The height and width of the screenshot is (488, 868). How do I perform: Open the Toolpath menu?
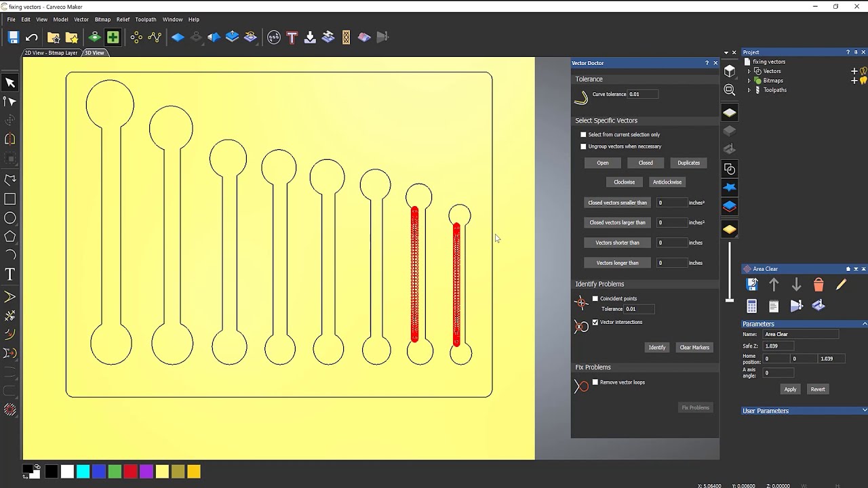pyautogui.click(x=146, y=20)
